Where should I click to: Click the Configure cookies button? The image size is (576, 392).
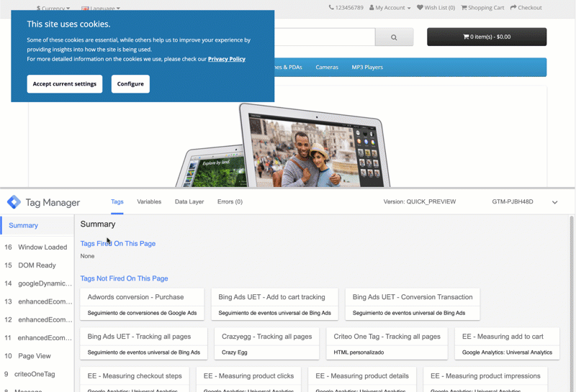(130, 84)
